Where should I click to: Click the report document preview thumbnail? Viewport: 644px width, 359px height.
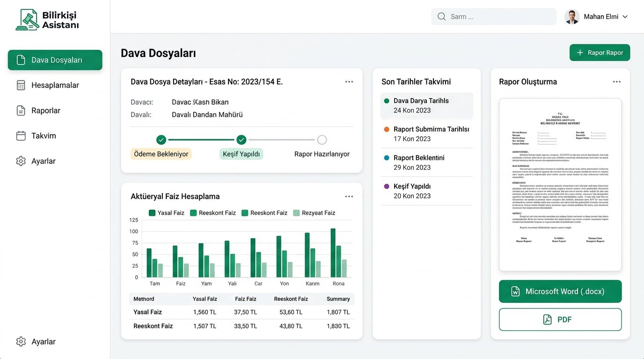tap(560, 185)
